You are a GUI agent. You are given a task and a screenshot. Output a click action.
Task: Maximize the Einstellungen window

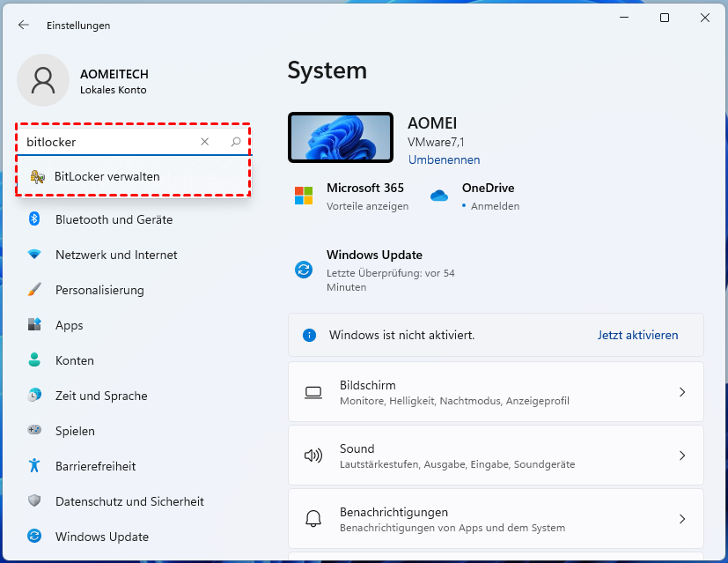[x=665, y=18]
